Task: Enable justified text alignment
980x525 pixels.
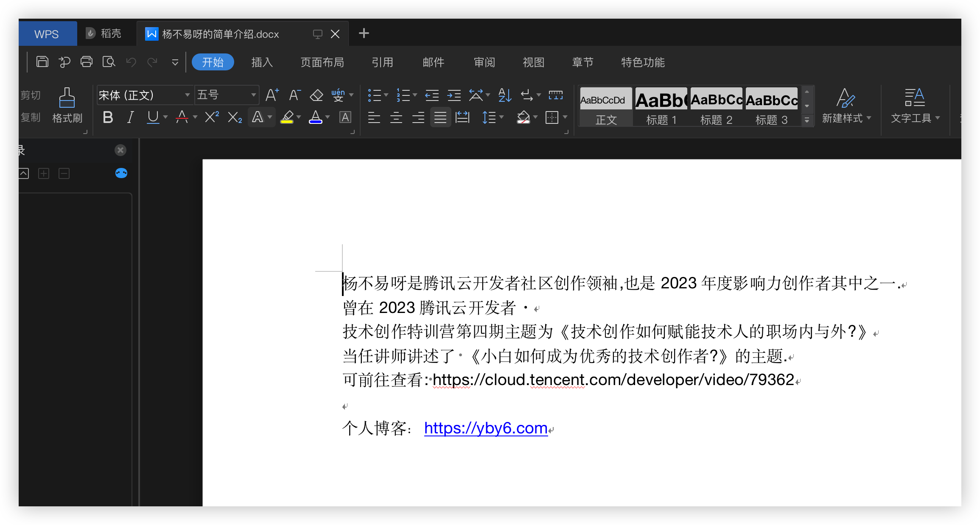Action: coord(440,117)
